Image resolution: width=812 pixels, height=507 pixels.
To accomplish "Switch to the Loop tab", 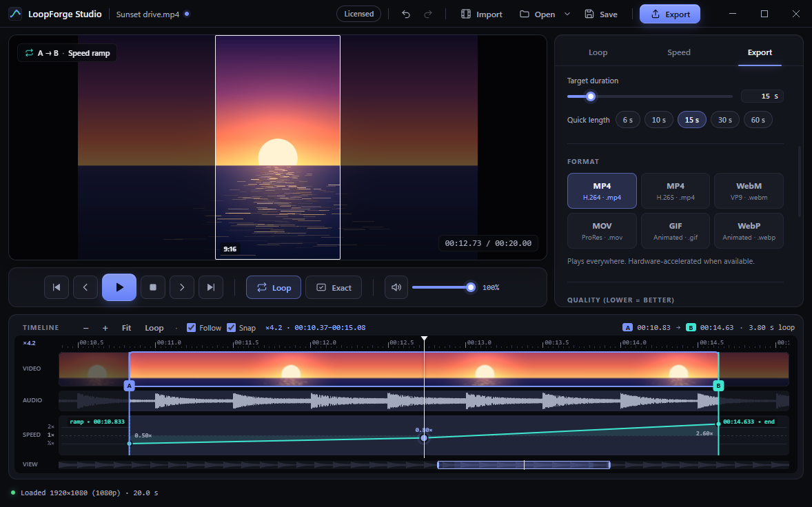I will pyautogui.click(x=598, y=52).
